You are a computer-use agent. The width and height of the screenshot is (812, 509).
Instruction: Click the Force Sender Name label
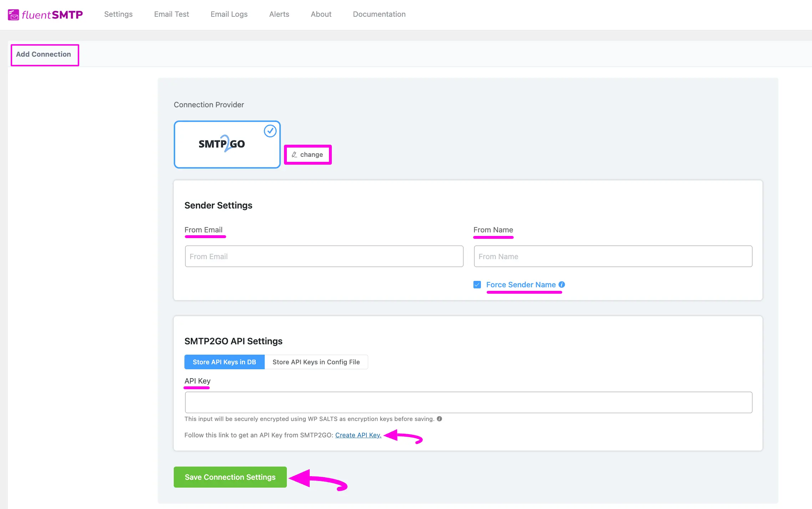pos(521,285)
